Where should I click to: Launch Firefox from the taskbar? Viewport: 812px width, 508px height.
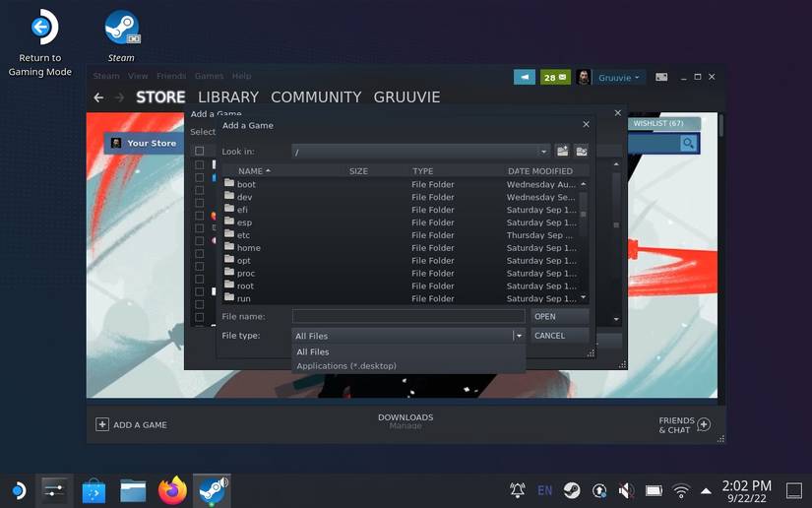coord(173,489)
